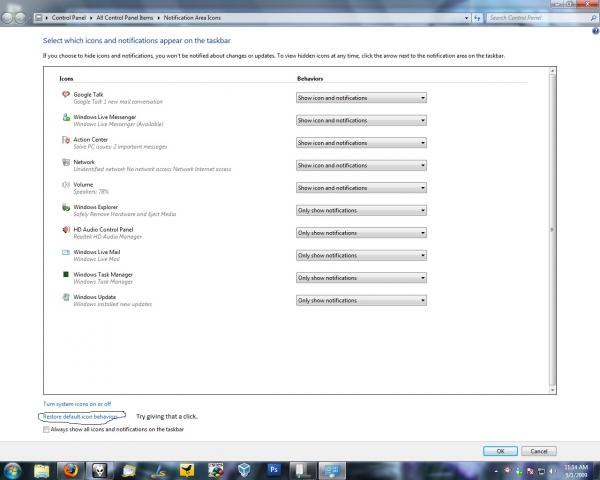Click All Control Panel Items breadcrumb
The width and height of the screenshot is (600, 480).
[x=125, y=18]
